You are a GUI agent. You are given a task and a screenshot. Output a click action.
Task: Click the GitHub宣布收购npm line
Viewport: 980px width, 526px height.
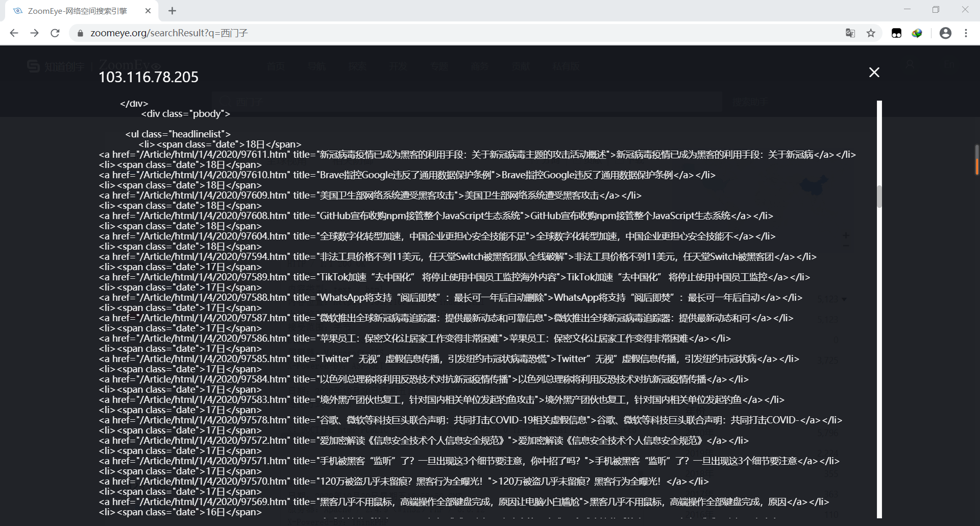[436, 216]
